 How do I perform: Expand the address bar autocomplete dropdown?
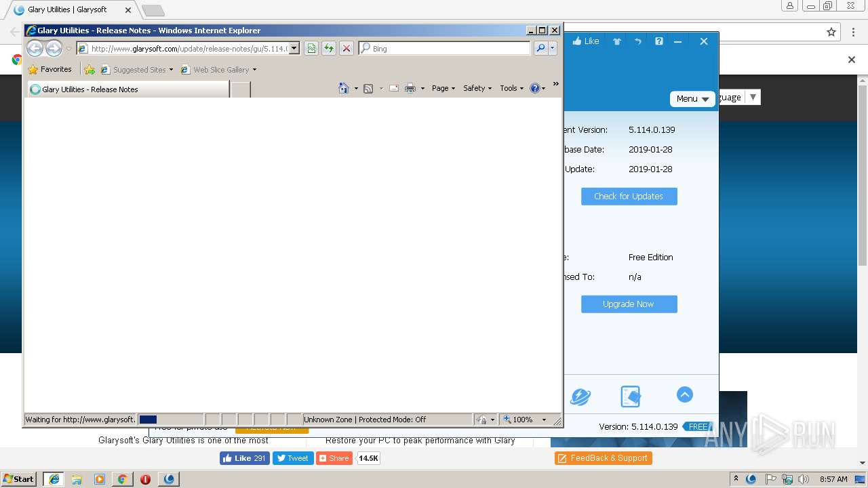coord(294,49)
